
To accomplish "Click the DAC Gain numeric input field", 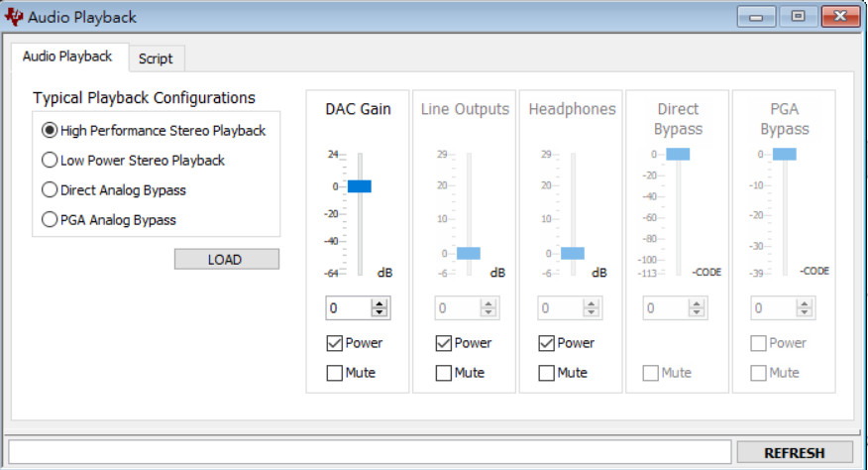I will click(349, 308).
